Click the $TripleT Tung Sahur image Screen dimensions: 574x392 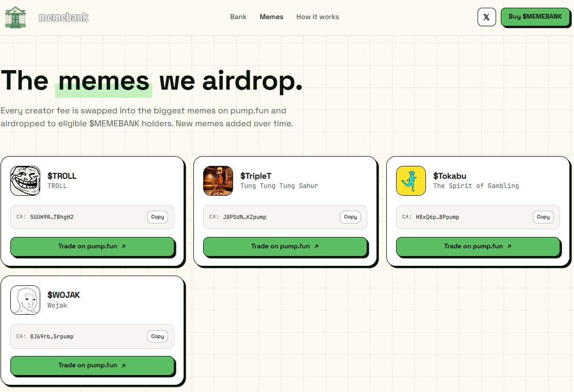point(218,181)
